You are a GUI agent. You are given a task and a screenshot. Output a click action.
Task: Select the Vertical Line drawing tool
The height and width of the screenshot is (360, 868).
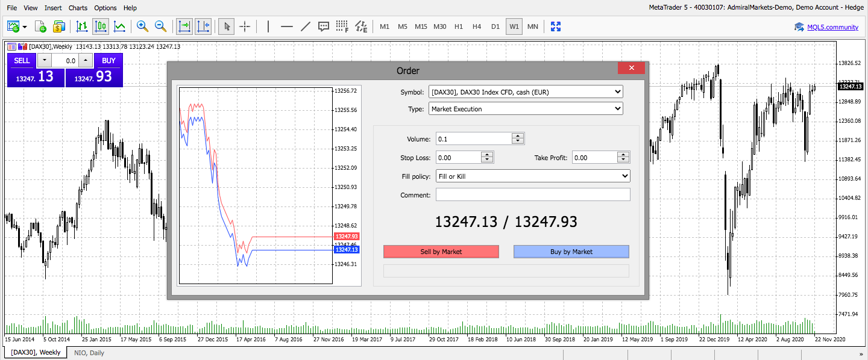[268, 26]
